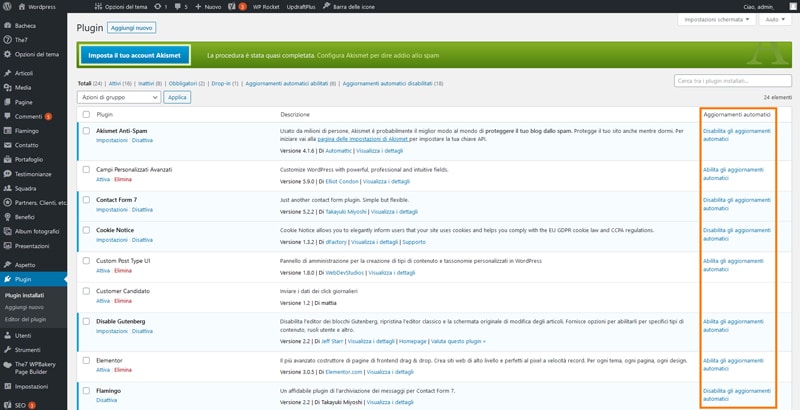
Task: Click the Strumenti wrench icon in sidebar
Action: [7, 350]
